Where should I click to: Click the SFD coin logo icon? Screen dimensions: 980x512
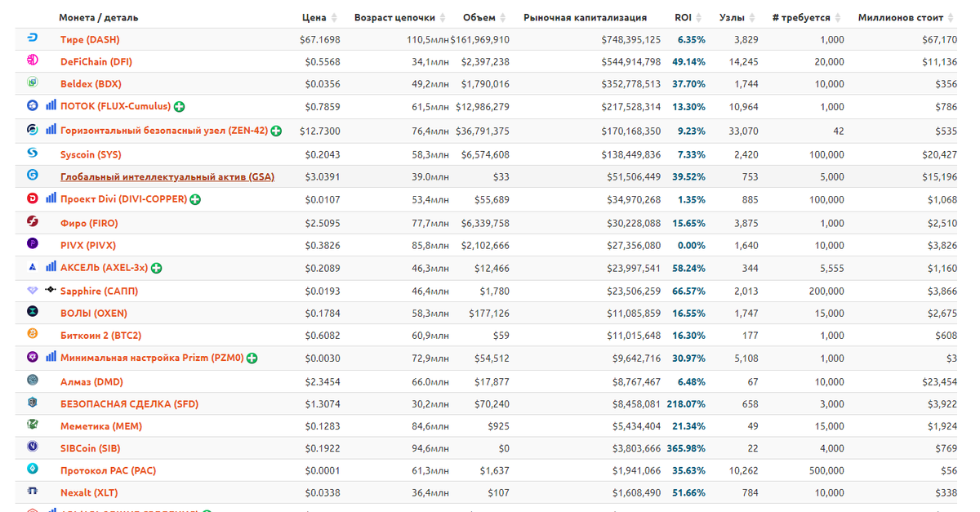click(x=33, y=402)
